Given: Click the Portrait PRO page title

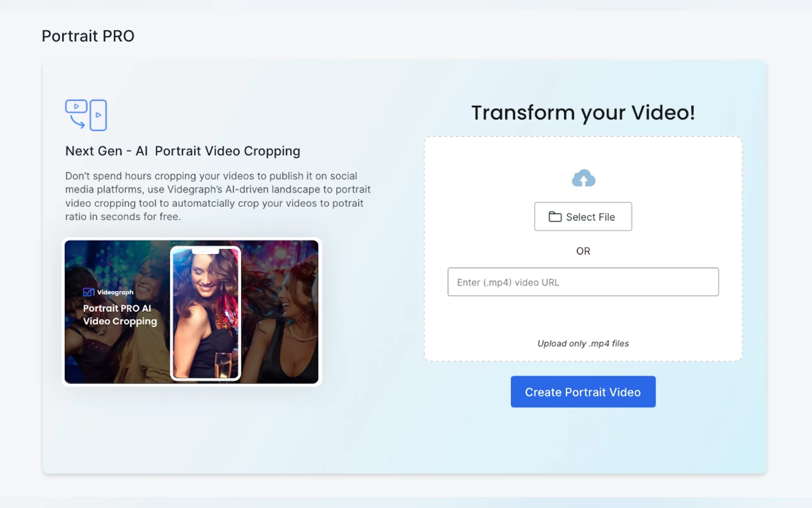Looking at the screenshot, I should tap(88, 36).
